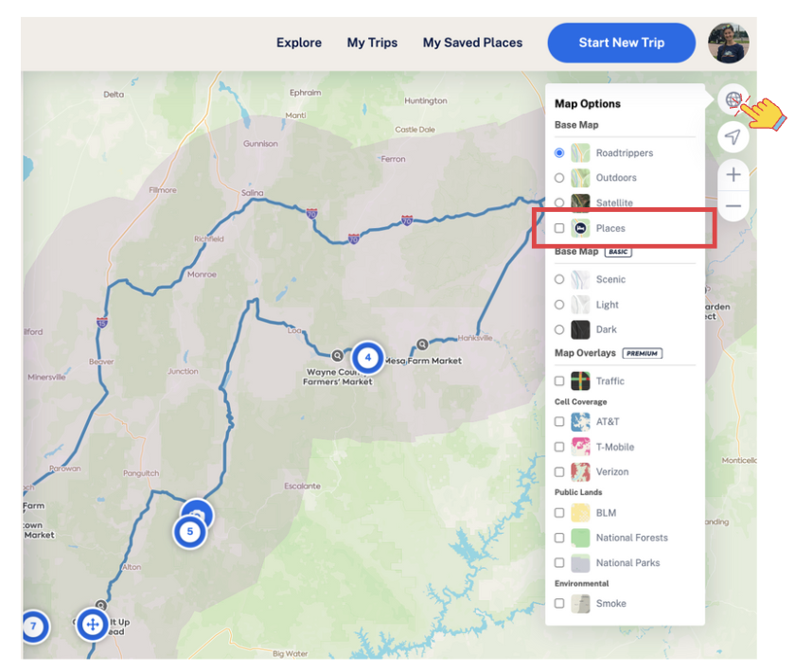The image size is (795, 672).
Task: Open the user profile avatar
Action: [x=729, y=43]
